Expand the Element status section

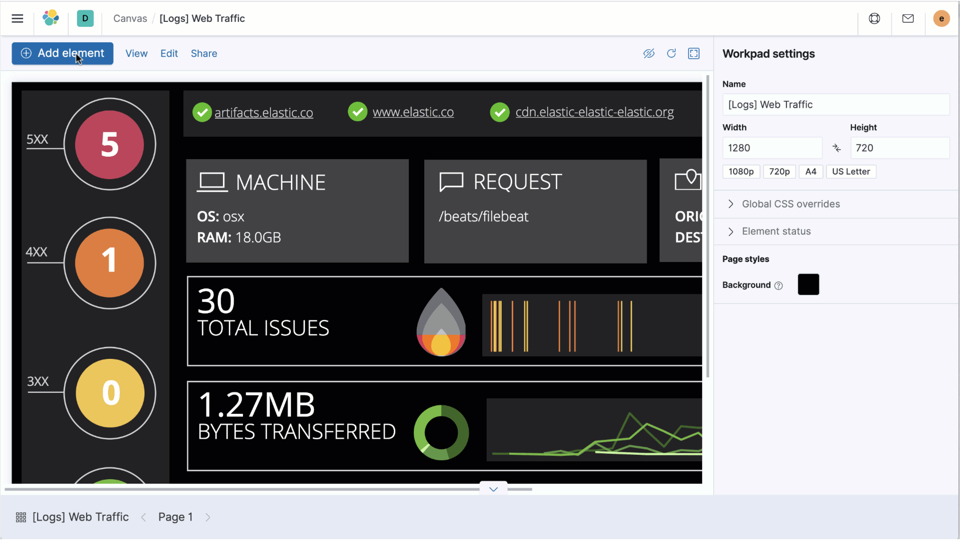(x=776, y=231)
